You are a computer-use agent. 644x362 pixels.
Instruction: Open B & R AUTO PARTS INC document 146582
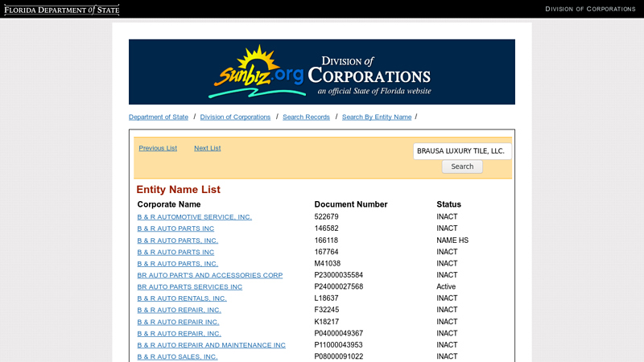pos(175,228)
